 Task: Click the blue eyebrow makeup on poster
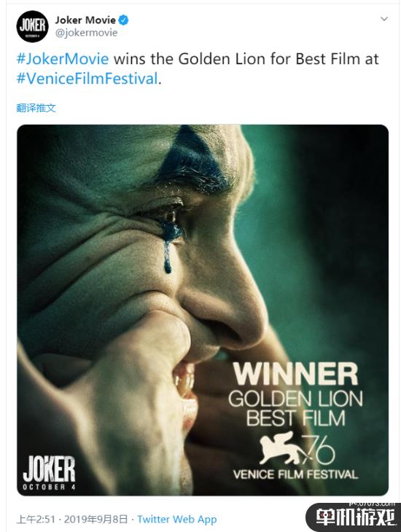point(193,160)
